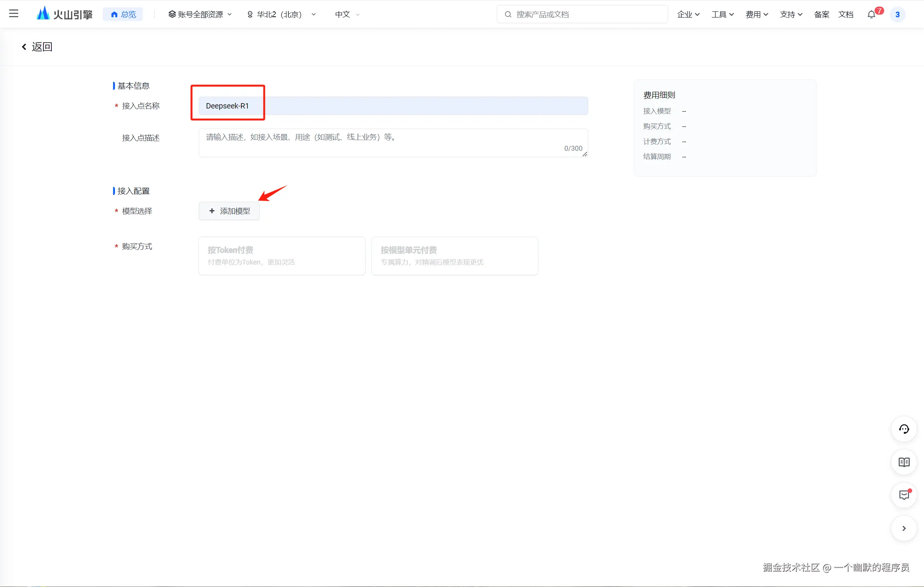Open the notification bell
This screenshot has width=924, height=587.
tap(871, 14)
